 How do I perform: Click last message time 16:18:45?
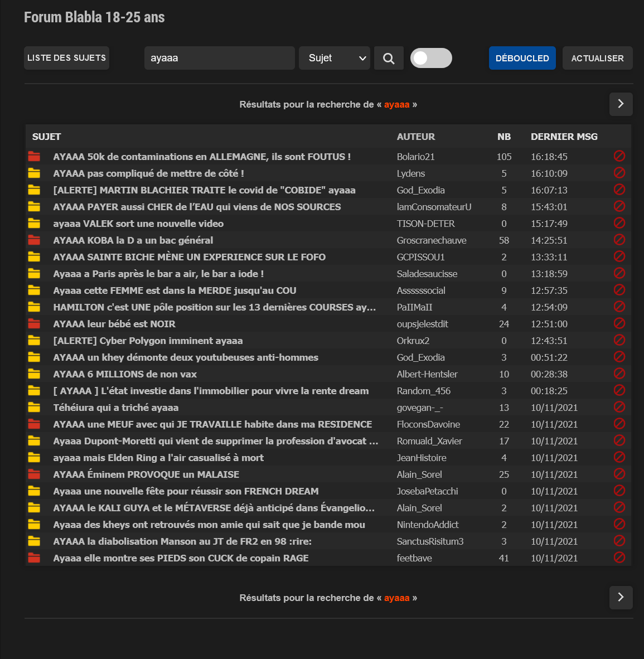click(549, 157)
